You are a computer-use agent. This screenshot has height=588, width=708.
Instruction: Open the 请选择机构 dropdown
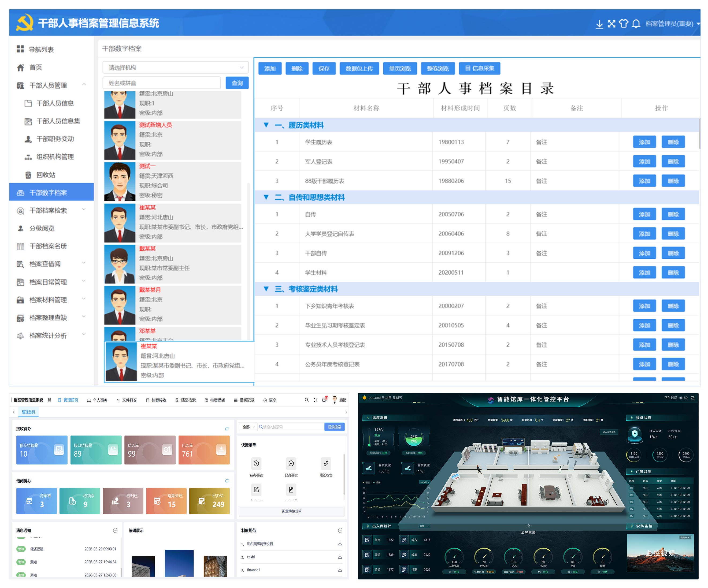(175, 67)
